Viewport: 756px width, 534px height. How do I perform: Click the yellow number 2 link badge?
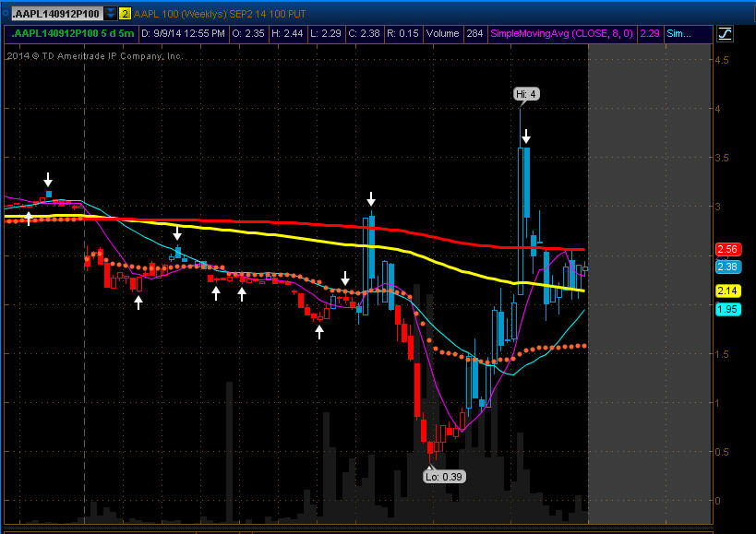click(x=125, y=14)
